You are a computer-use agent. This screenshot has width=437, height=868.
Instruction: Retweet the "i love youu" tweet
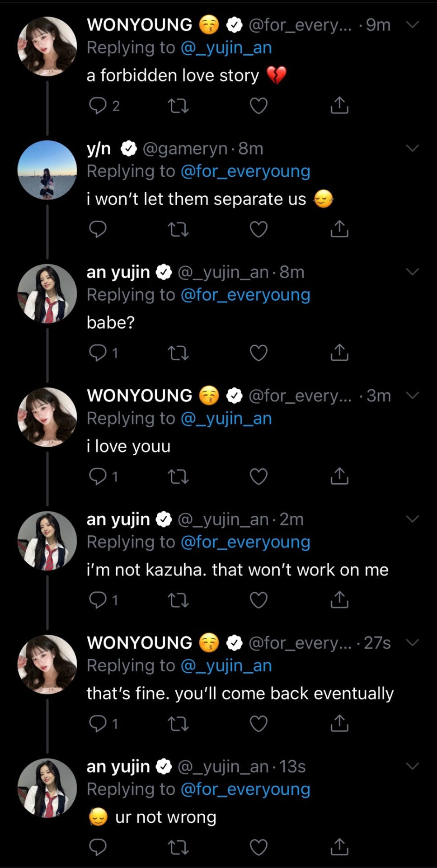point(178,476)
